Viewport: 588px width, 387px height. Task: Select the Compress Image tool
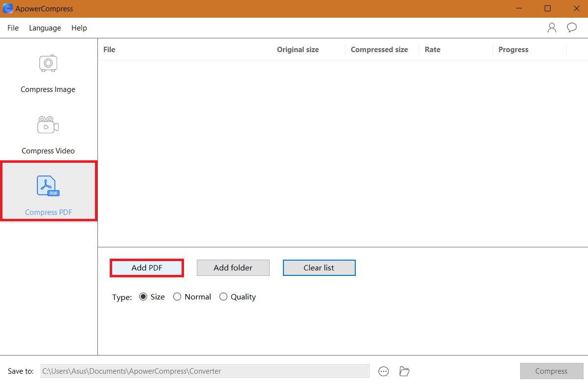(48, 74)
